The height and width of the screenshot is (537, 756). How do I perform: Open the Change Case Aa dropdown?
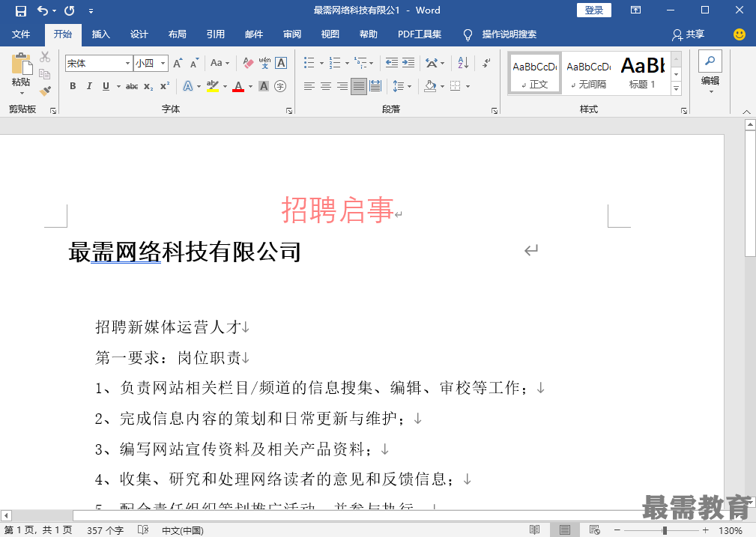(x=220, y=63)
